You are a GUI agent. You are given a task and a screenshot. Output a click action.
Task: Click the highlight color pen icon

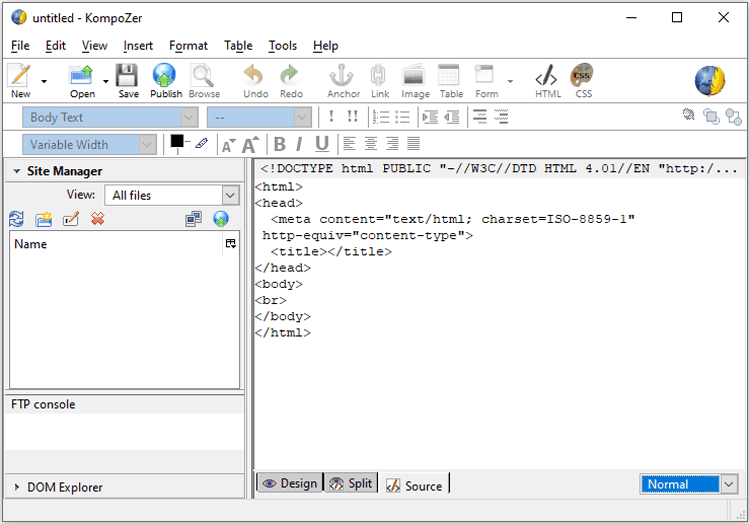[x=201, y=143]
